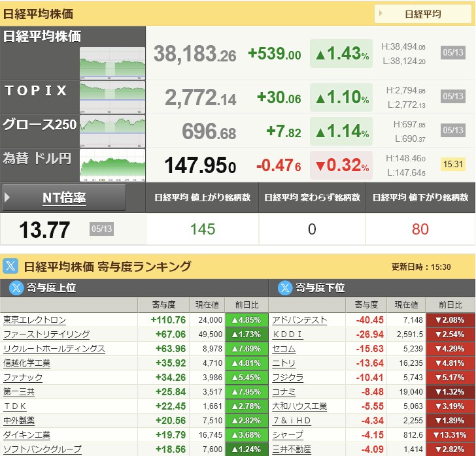Open the 日経平均 button at top right
Screen dimensions: 476x456
pos(422,14)
